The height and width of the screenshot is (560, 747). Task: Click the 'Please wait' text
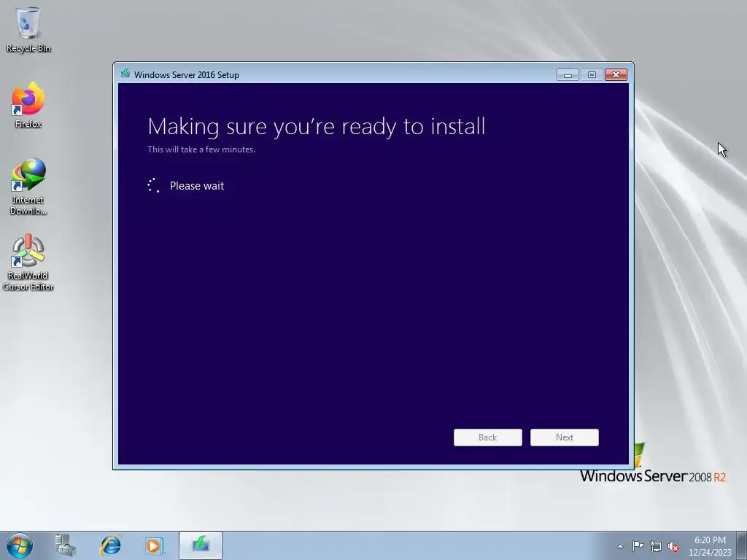[197, 186]
